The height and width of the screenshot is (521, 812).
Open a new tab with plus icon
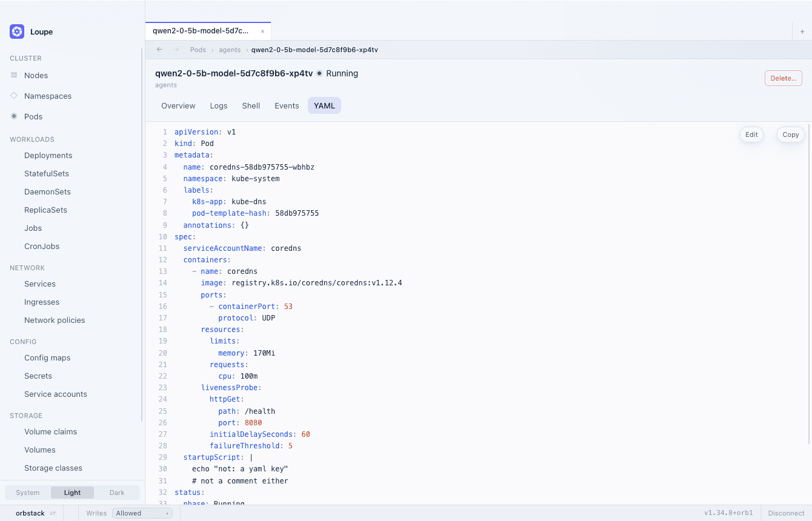pyautogui.click(x=802, y=31)
